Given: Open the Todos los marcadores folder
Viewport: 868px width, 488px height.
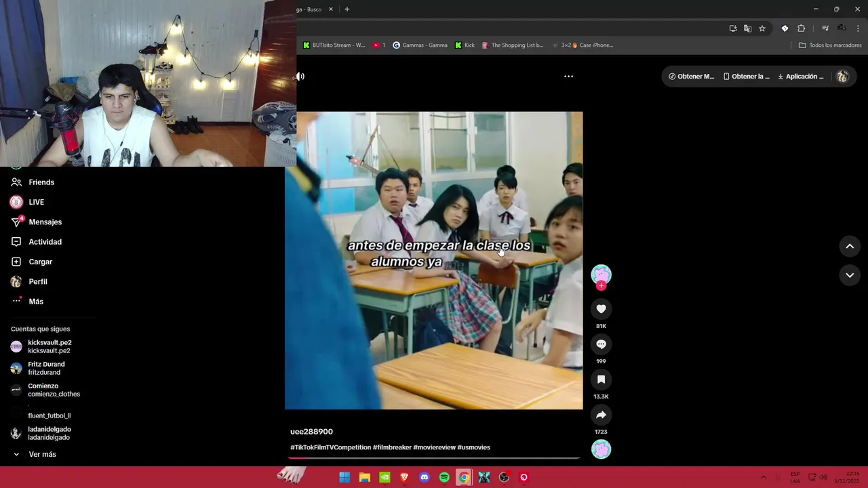Looking at the screenshot, I should pyautogui.click(x=830, y=45).
